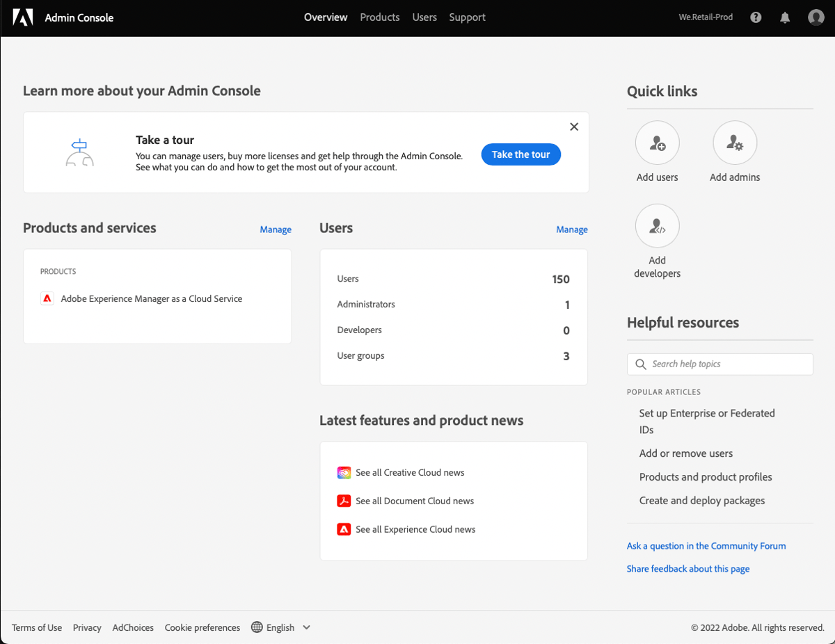The image size is (835, 644).
Task: Open Share feedback about this page
Action: tap(687, 568)
